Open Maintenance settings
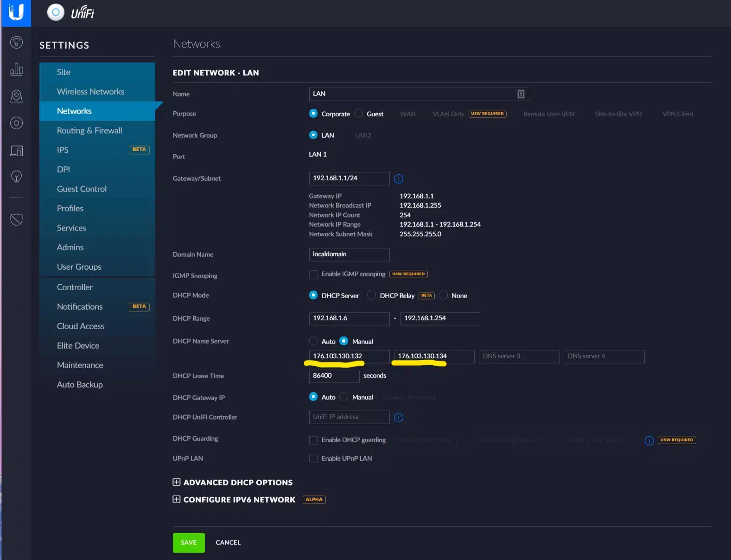This screenshot has width=731, height=560. [x=97, y=365]
